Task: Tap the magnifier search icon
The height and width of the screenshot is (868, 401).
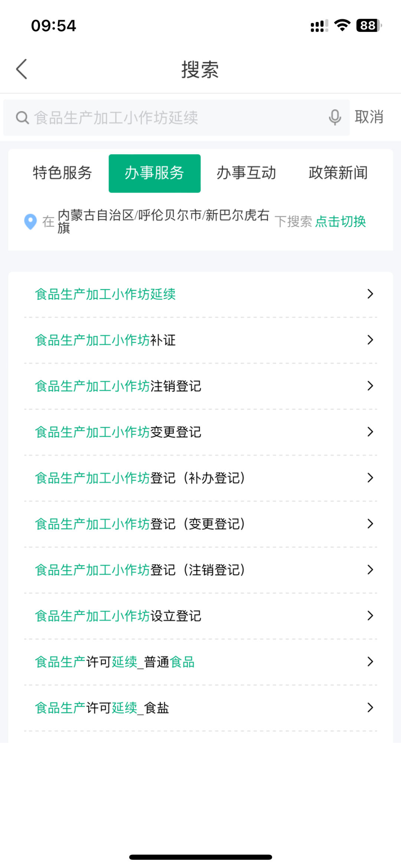Action: [x=22, y=118]
